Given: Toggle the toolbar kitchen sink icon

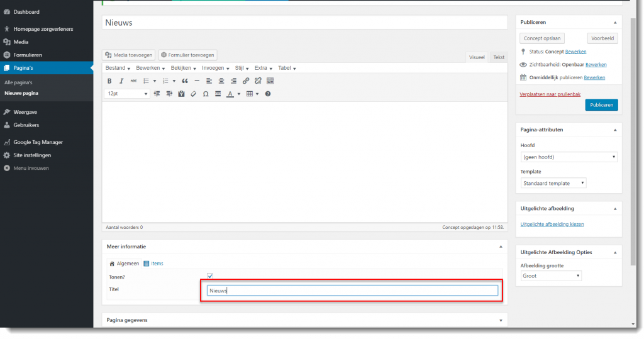Looking at the screenshot, I should point(270,81).
